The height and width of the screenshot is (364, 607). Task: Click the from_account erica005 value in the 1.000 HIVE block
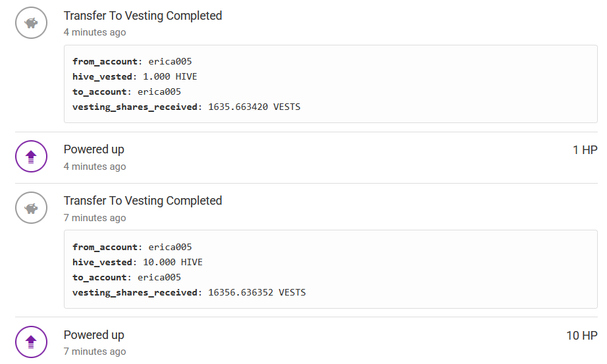pyautogui.click(x=170, y=62)
